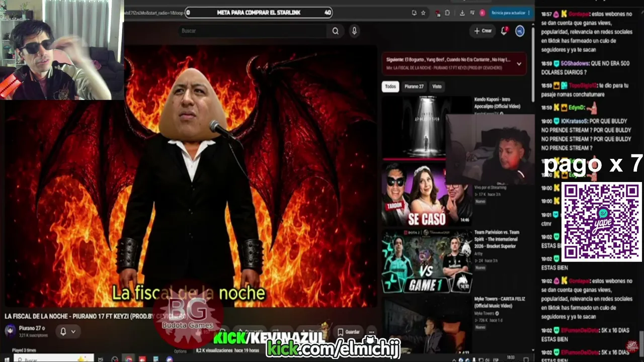The height and width of the screenshot is (362, 644).
Task: Click the YouTube search magnifier button
Action: pos(335,31)
